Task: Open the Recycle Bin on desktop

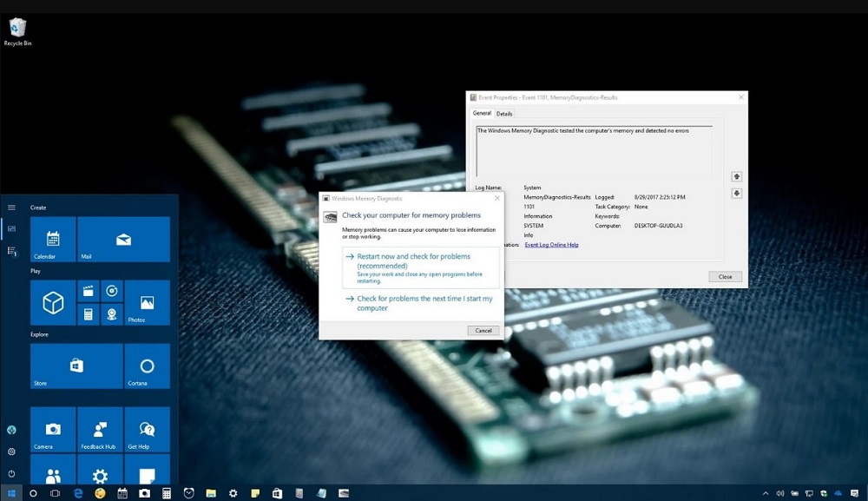Action: tap(17, 31)
